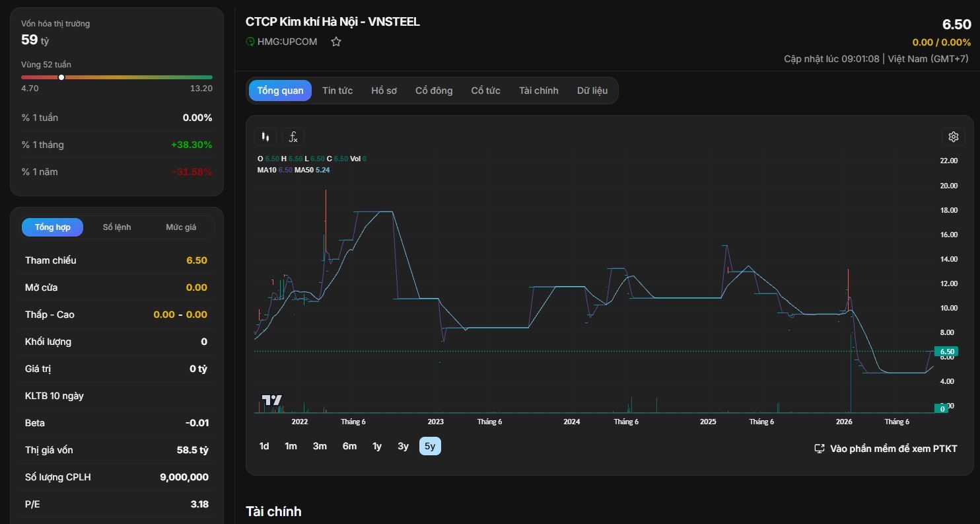
Task: Click the green status icon beside HMG:UPCOM
Action: (x=250, y=42)
